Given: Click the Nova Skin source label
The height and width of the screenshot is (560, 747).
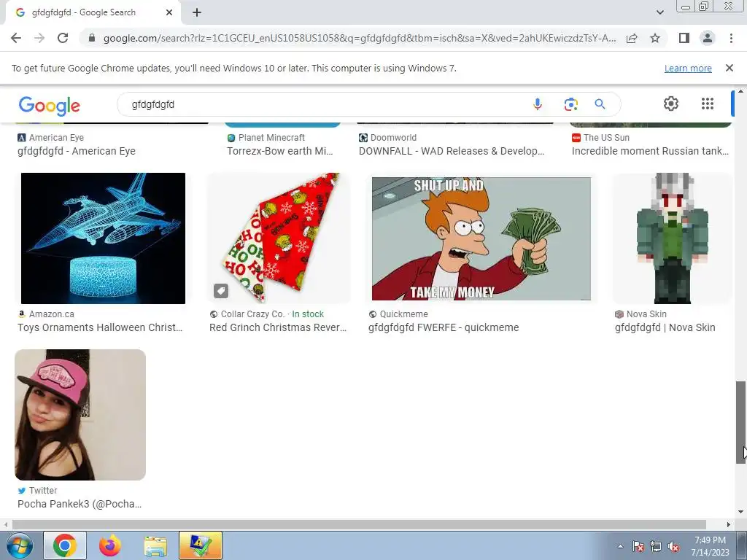Looking at the screenshot, I should point(646,314).
